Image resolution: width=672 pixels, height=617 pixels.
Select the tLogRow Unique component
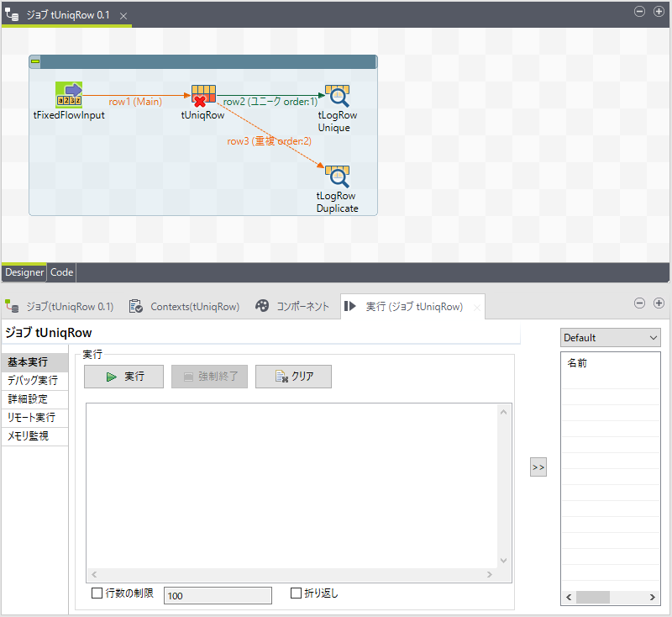[x=337, y=97]
